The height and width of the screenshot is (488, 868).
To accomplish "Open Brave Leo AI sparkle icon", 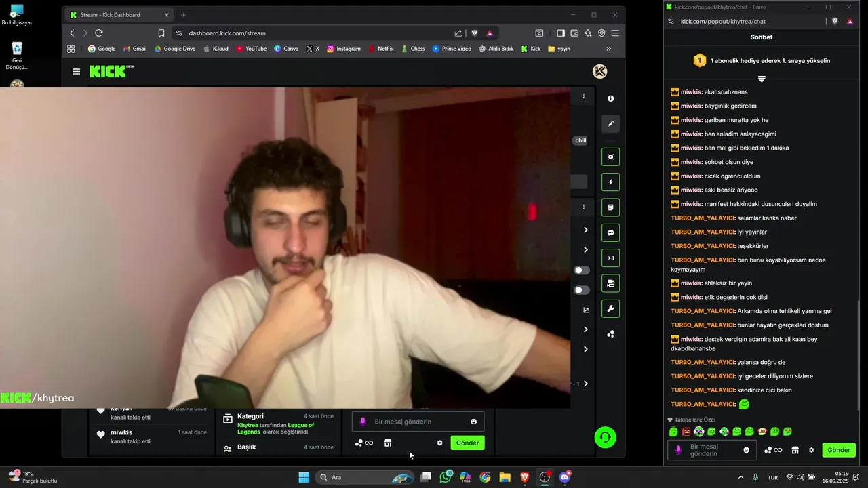I will pos(588,33).
